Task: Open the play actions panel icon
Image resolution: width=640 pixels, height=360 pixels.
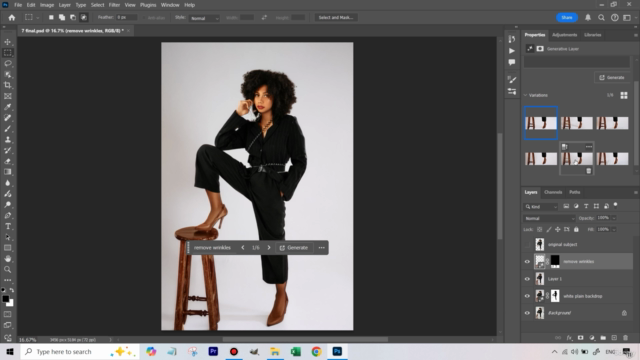Action: pos(512,51)
